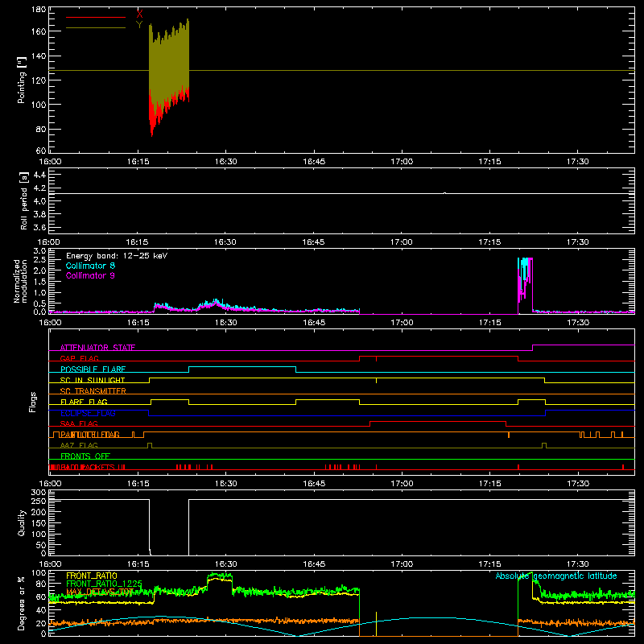Click the 3.0 tick on Normalized modulation axis

[39, 251]
